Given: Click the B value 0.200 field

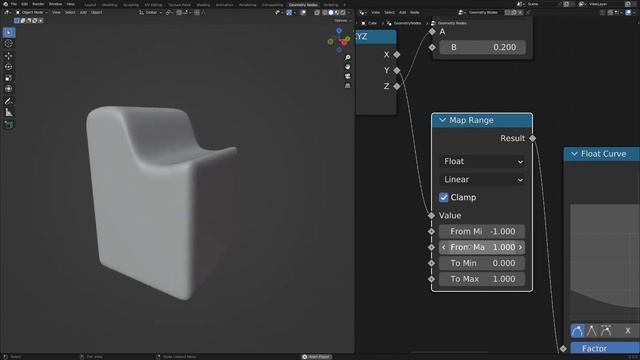Looking at the screenshot, I should pyautogui.click(x=482, y=47).
